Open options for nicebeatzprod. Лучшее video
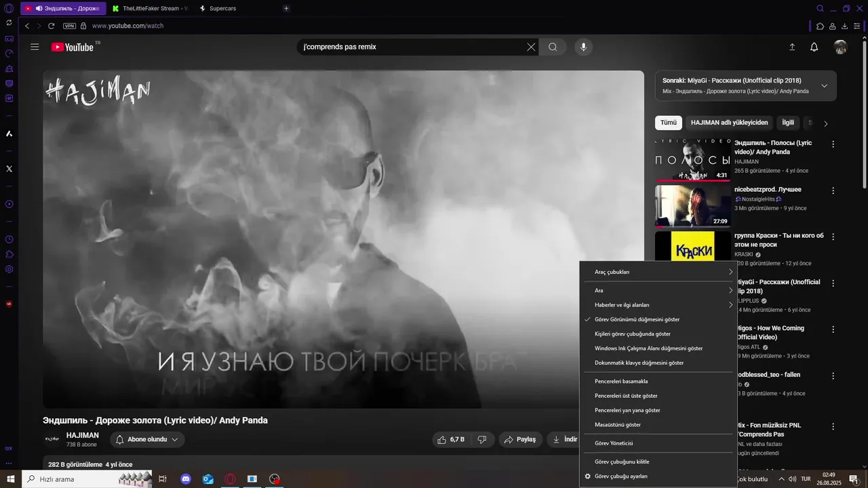Viewport: 868px width, 488px height. (833, 191)
